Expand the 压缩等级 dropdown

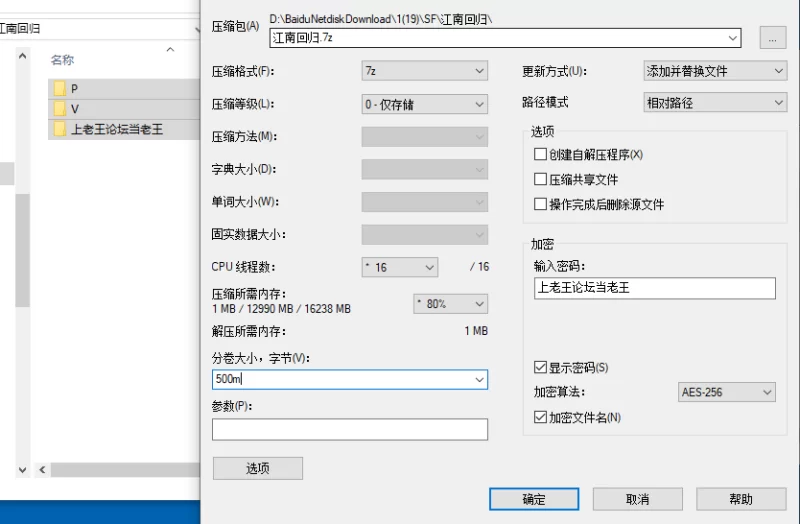[x=424, y=104]
